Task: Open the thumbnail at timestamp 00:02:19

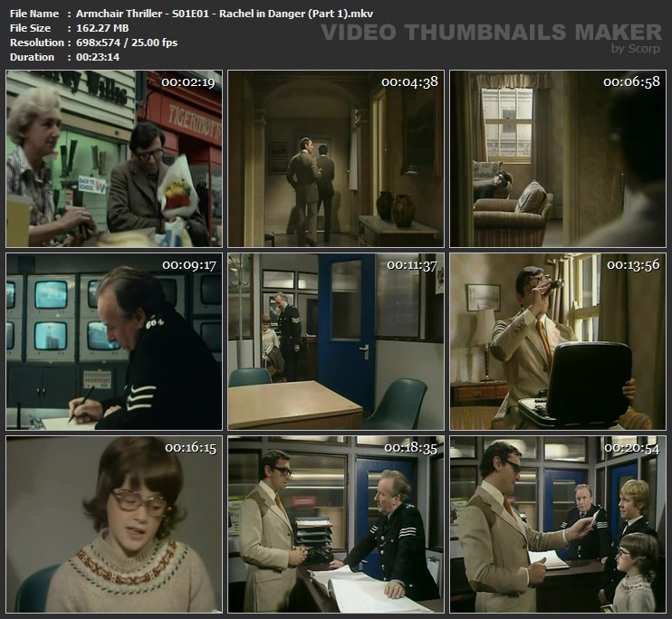Action: point(114,158)
